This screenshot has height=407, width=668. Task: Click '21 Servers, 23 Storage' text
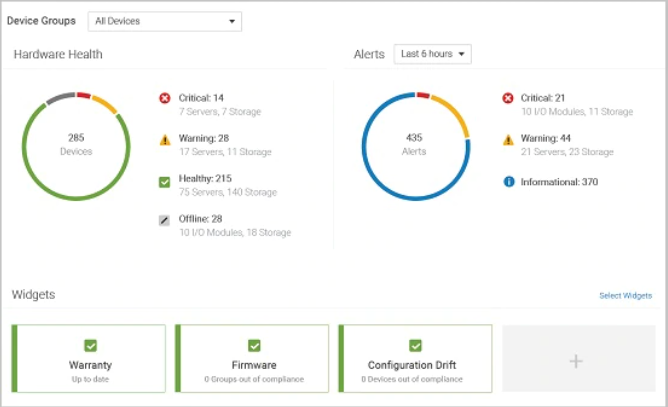pyautogui.click(x=567, y=152)
